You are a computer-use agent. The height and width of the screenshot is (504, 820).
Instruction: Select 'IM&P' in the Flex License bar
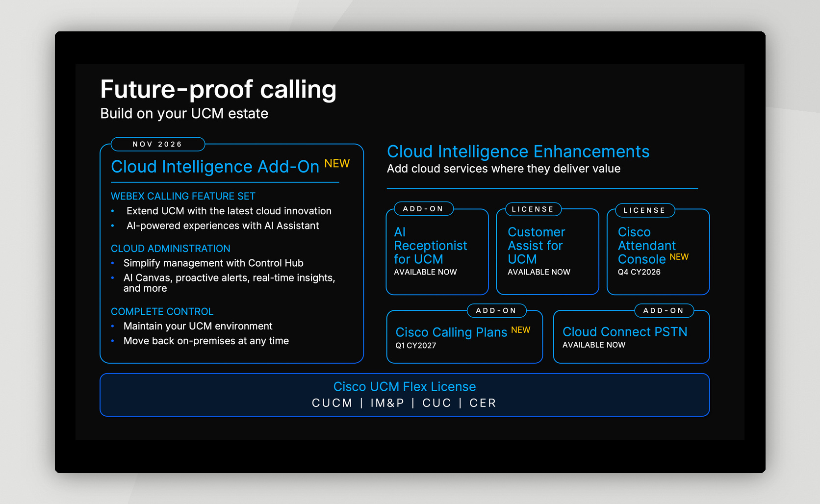pos(387,403)
